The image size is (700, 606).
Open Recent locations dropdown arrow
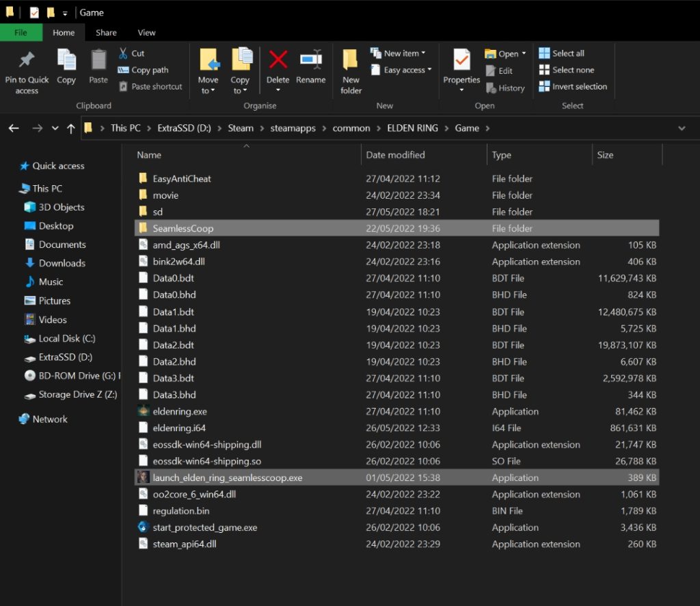55,128
